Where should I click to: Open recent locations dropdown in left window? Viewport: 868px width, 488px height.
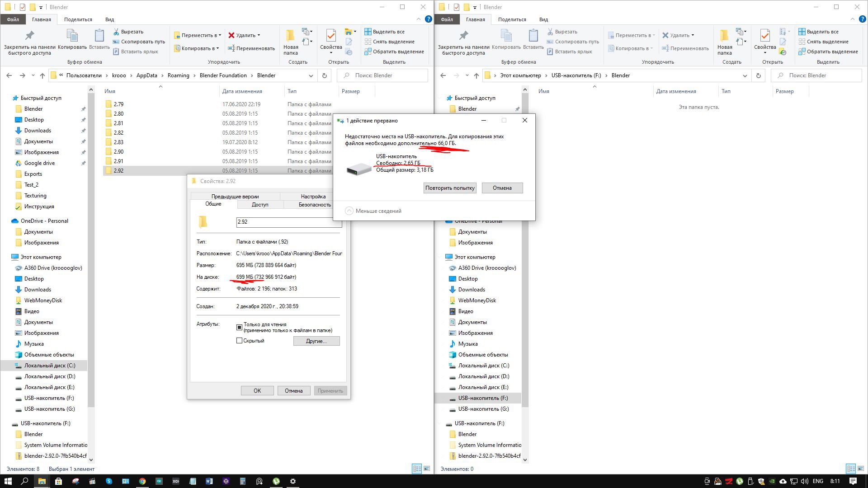pos(33,75)
